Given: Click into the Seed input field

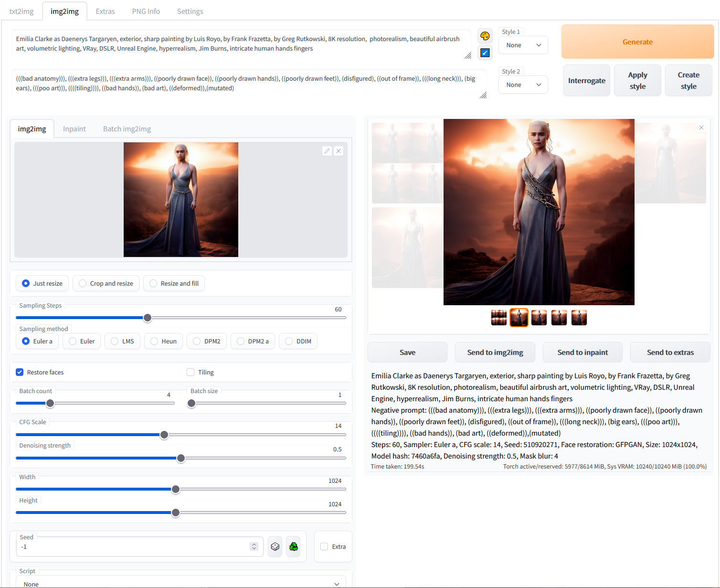Looking at the screenshot, I should click(x=134, y=547).
